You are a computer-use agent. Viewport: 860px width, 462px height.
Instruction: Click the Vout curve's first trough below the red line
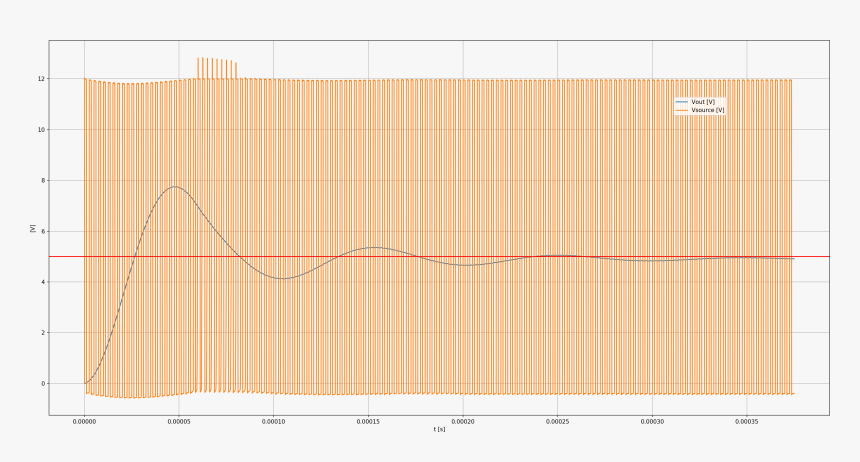(x=282, y=278)
